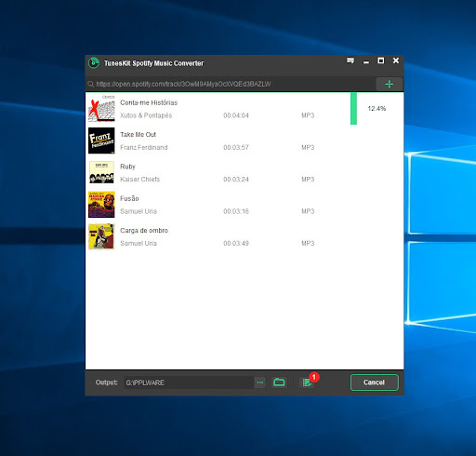This screenshot has width=476, height=456.
Task: Click the 00:03:57 duration value
Action: (x=236, y=147)
